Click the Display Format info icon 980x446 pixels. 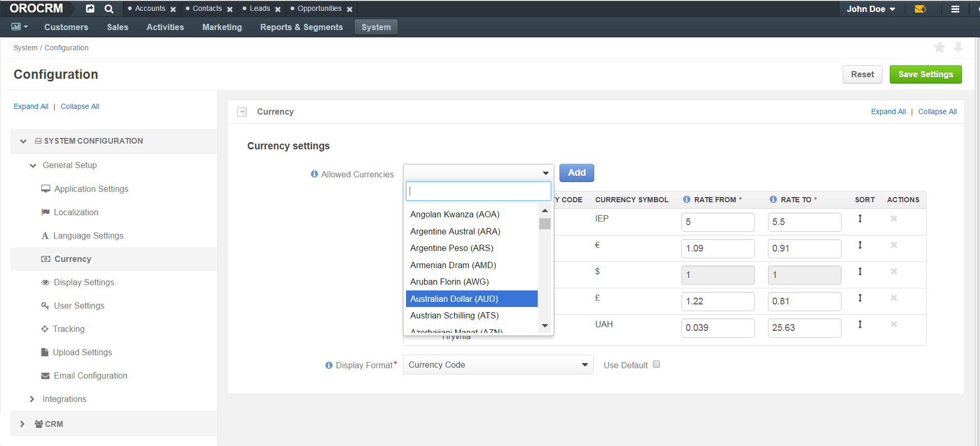tap(329, 365)
